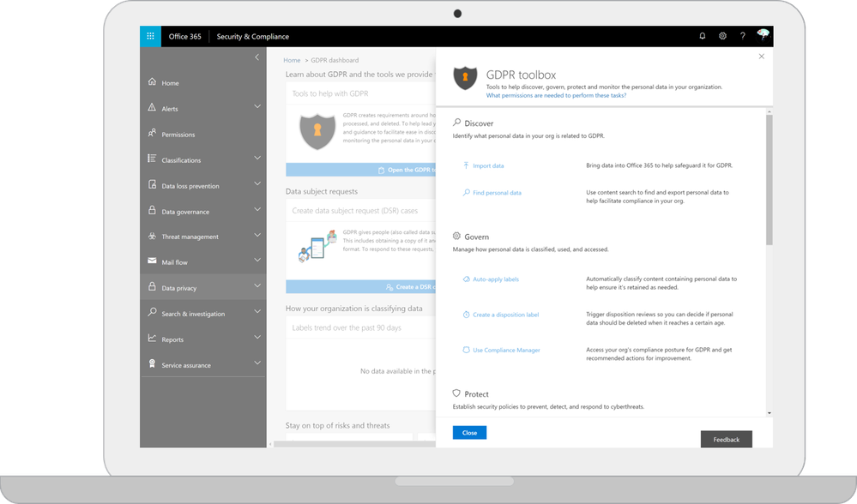Screen dimensions: 857x504
Task: Click the toolbox panel vertical scrollbar thumb
Action: (x=769, y=180)
